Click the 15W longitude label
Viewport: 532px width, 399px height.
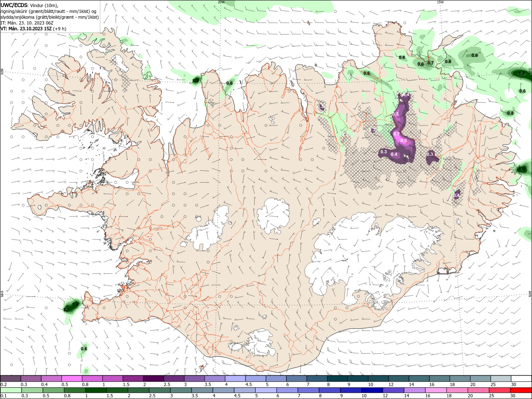point(440,2)
